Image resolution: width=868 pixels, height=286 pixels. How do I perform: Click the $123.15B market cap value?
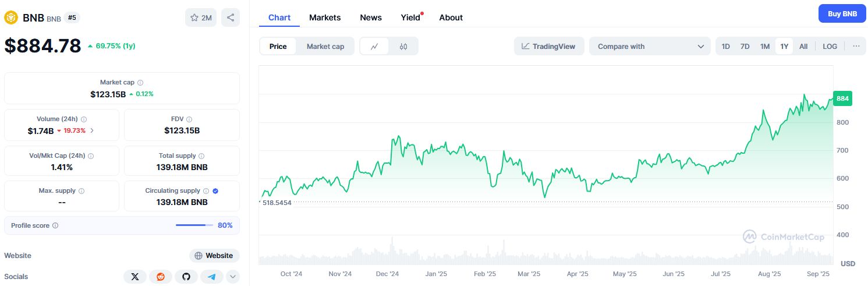click(x=108, y=94)
